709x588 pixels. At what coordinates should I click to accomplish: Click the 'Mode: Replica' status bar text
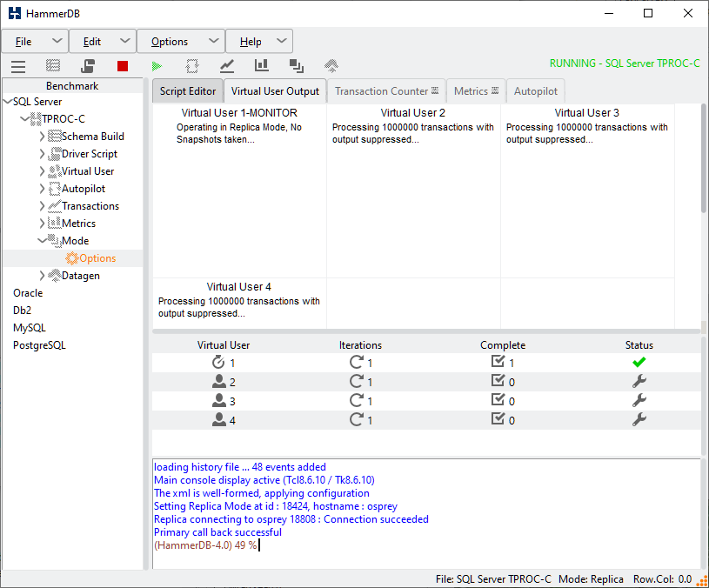pos(591,579)
